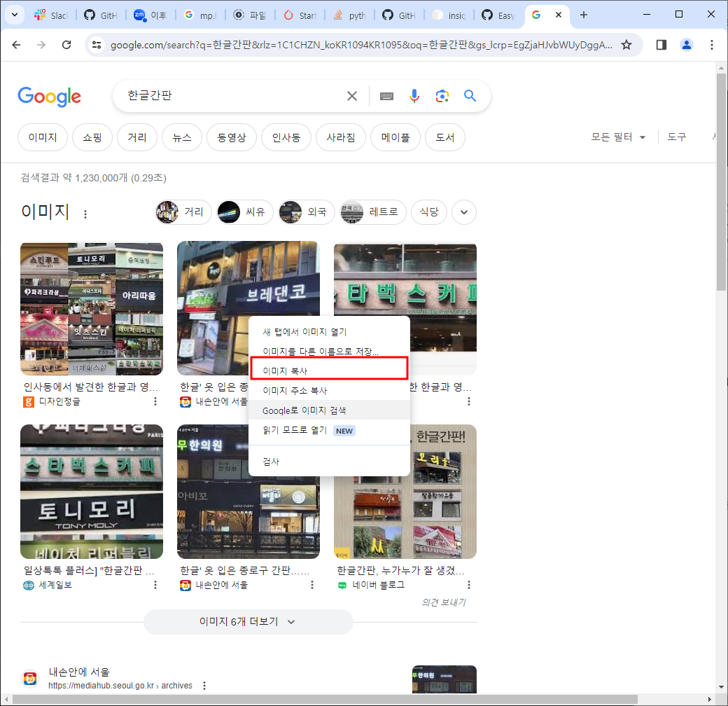Go back to the previous page
728x706 pixels.
pyautogui.click(x=16, y=45)
